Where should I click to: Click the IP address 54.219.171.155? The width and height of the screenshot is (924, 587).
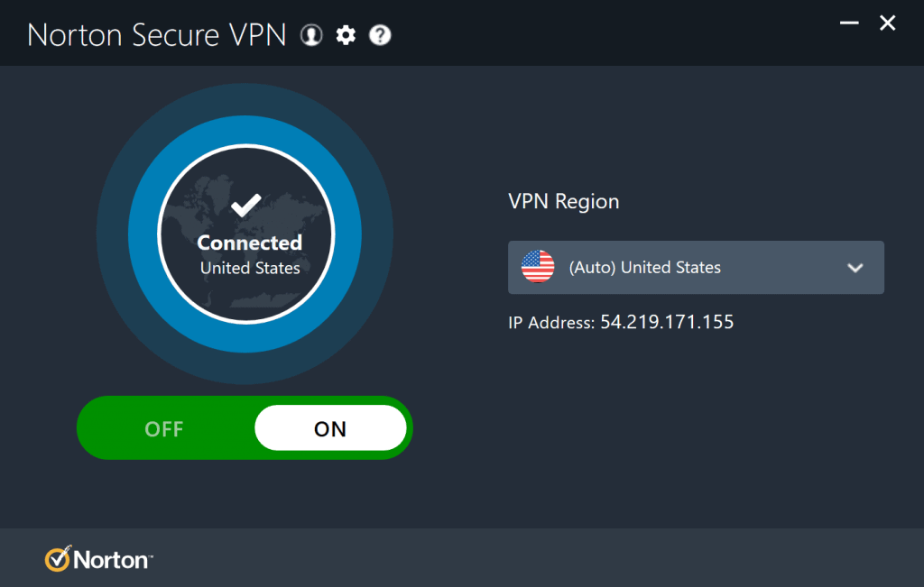667,322
